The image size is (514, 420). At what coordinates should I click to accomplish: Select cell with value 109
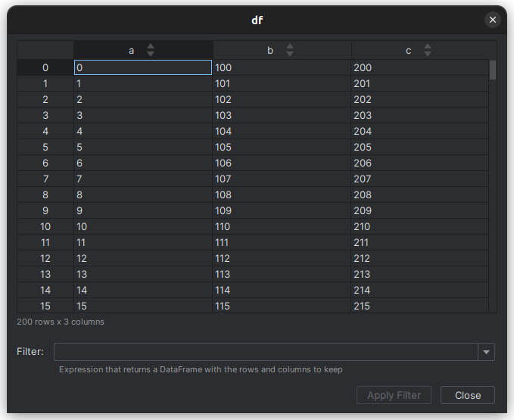point(282,210)
